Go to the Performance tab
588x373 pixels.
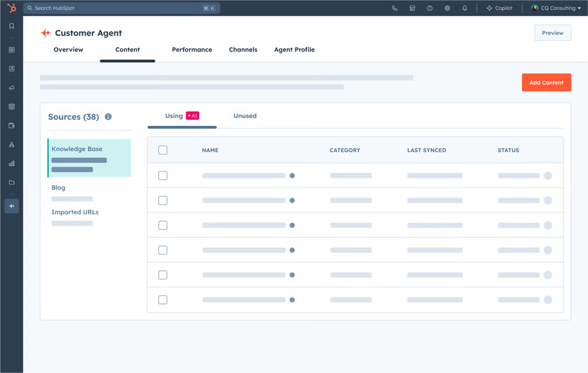tap(192, 49)
